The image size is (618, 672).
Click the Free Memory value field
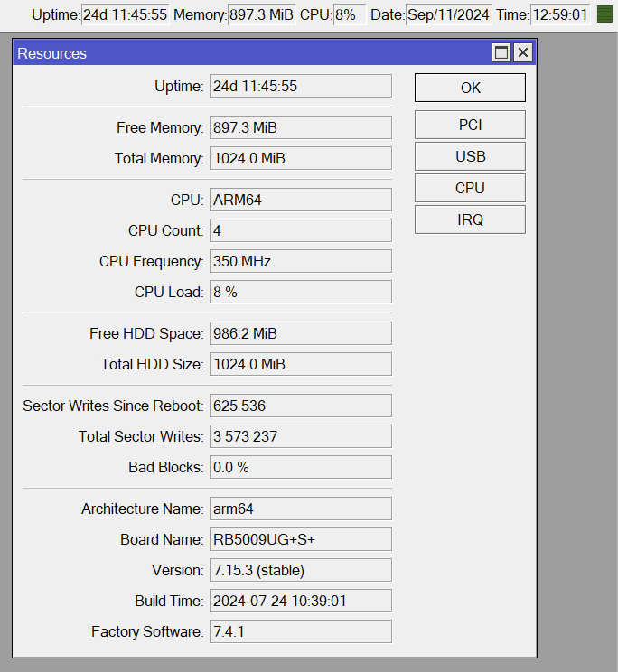click(x=301, y=127)
